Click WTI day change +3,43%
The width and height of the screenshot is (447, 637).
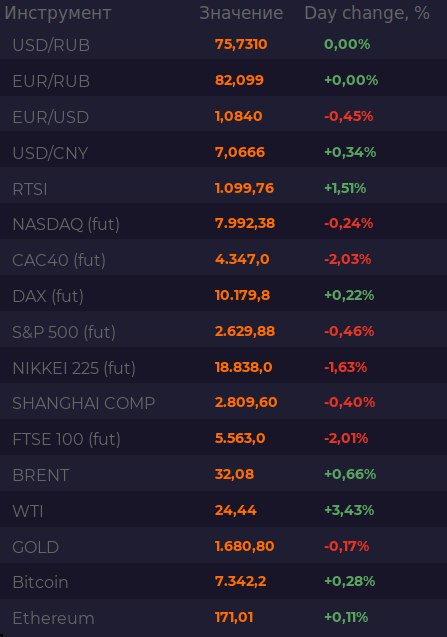coord(349,510)
